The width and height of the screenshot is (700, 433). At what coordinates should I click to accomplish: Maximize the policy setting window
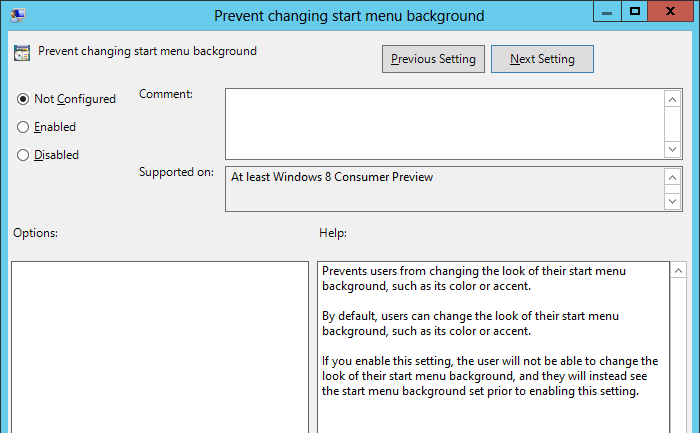click(x=634, y=12)
